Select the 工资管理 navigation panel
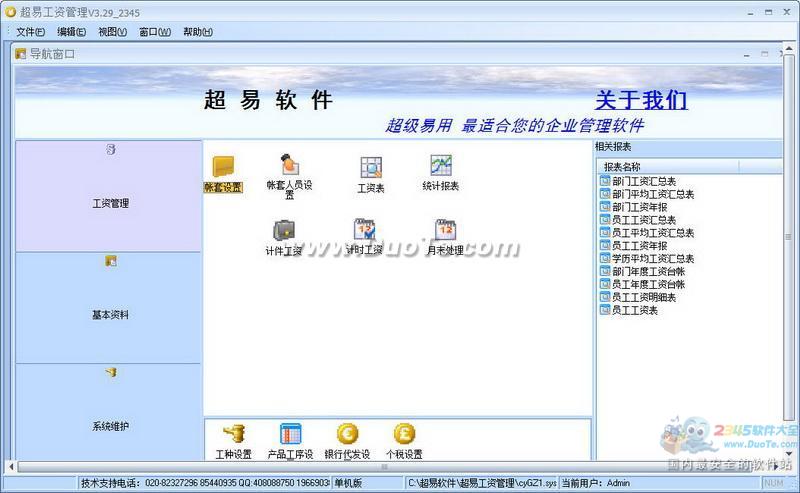800x493 pixels. pos(109,196)
